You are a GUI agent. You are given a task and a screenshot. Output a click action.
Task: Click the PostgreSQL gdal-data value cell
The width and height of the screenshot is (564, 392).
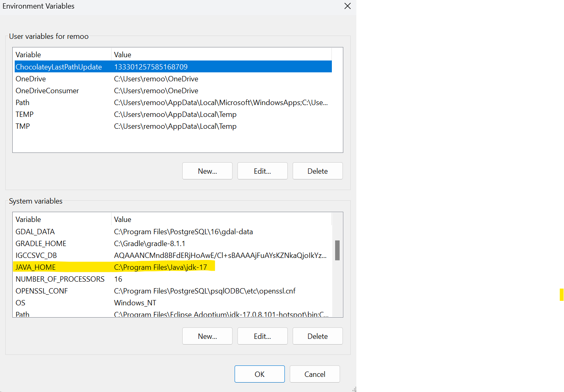click(x=184, y=231)
